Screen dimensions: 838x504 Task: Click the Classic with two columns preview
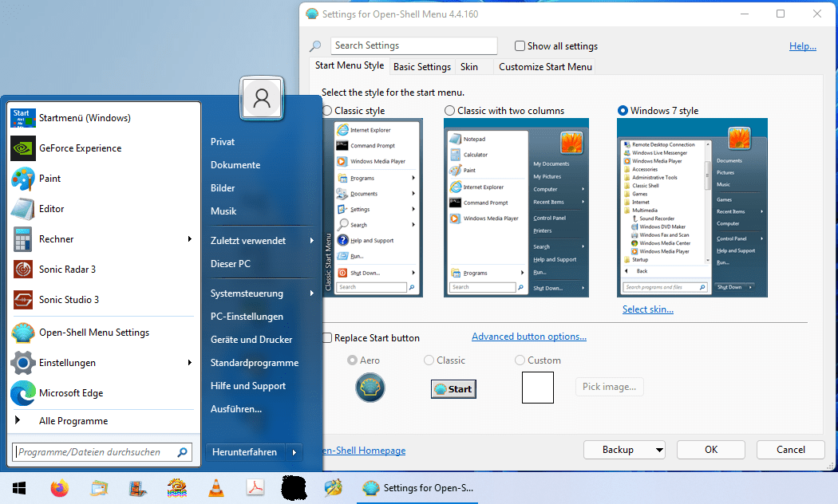(x=516, y=207)
